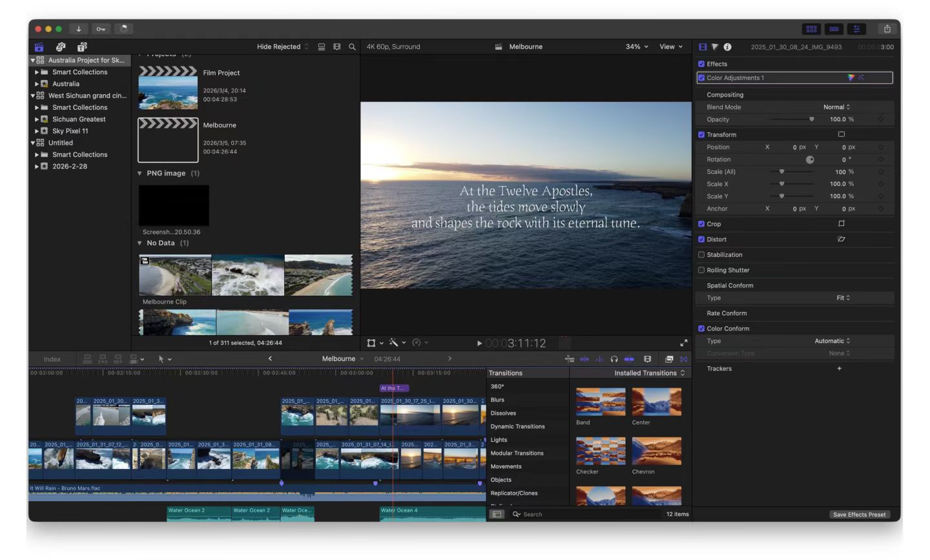
Task: Open the Blend Mode Normal dropdown
Action: [836, 107]
